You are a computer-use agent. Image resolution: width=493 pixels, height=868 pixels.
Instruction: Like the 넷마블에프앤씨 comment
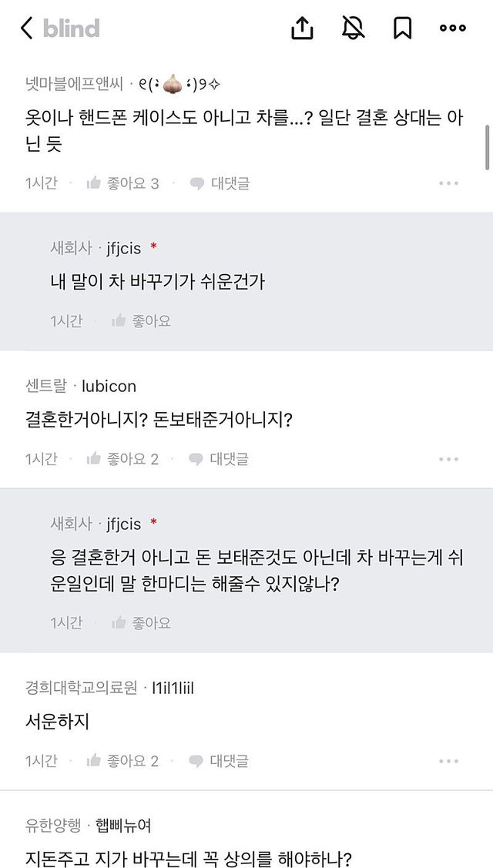[122, 183]
